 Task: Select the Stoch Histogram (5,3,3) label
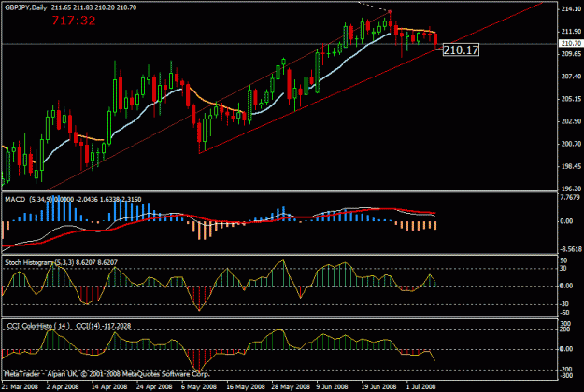pos(39,262)
